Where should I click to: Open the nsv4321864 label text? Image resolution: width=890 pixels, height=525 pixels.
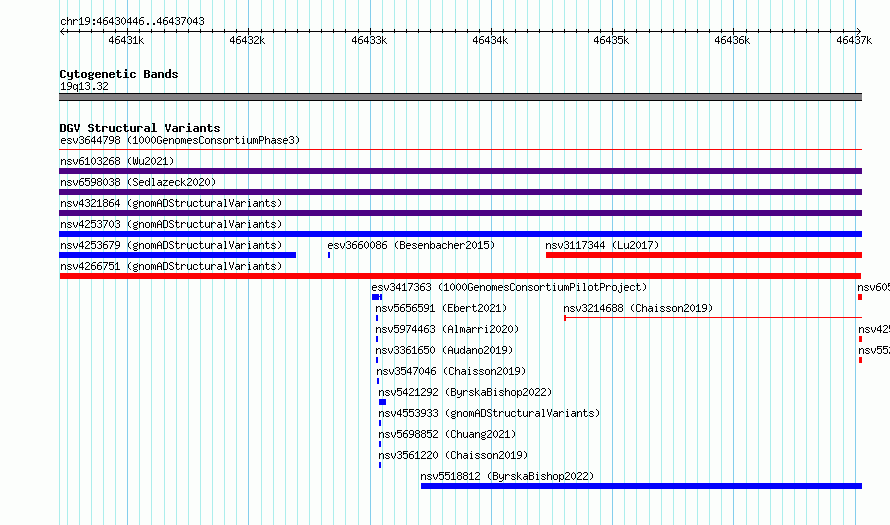point(171,203)
